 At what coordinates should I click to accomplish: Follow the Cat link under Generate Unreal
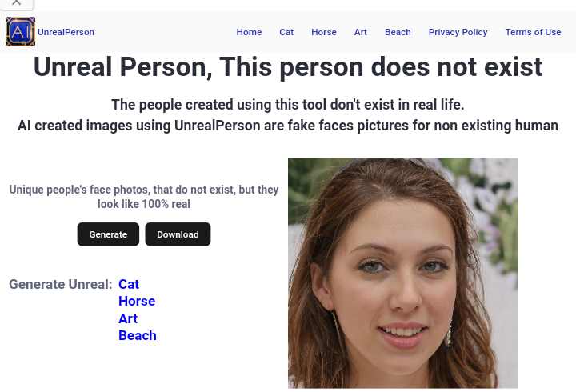(x=129, y=284)
